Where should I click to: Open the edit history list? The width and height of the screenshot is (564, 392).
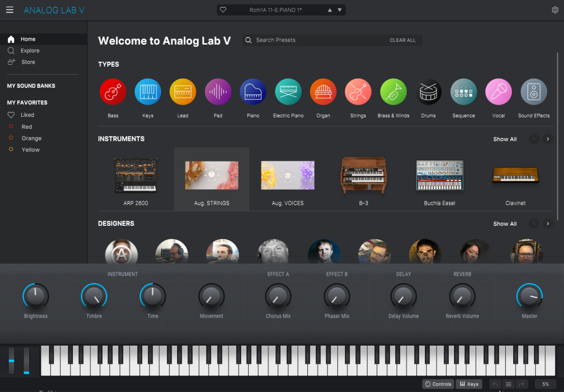pos(509,384)
